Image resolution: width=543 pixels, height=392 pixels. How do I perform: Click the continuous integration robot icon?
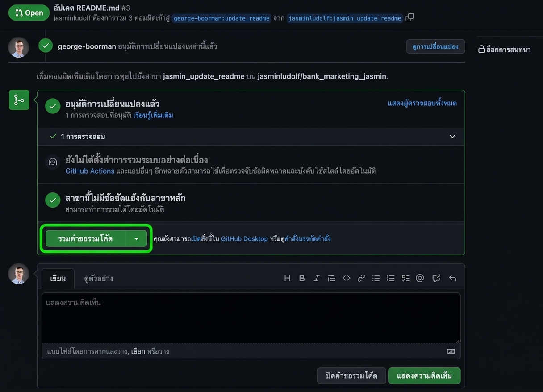point(53,162)
